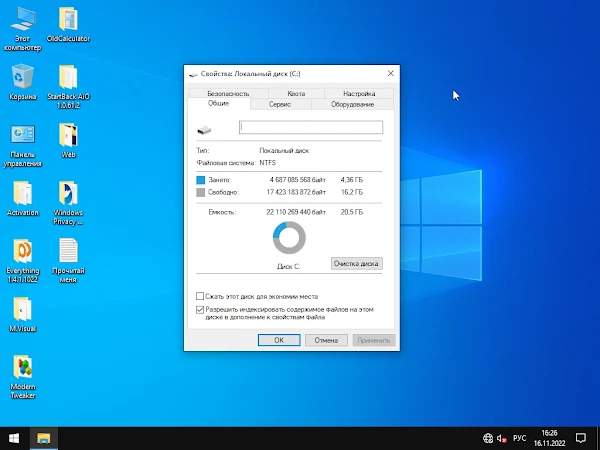The height and width of the screenshot is (450, 600).
Task: Click the Очистка диска button
Action: click(x=356, y=264)
